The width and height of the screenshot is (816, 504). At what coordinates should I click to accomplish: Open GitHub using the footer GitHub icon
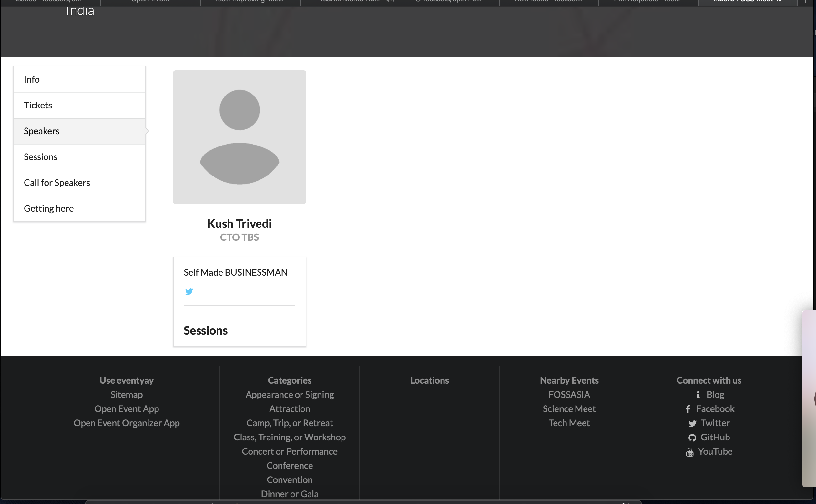(692, 437)
